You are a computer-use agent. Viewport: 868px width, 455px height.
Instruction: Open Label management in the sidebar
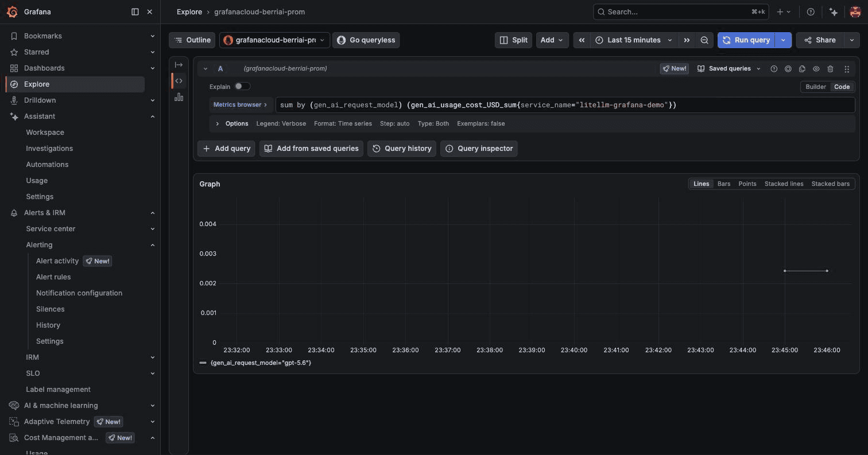click(x=58, y=390)
